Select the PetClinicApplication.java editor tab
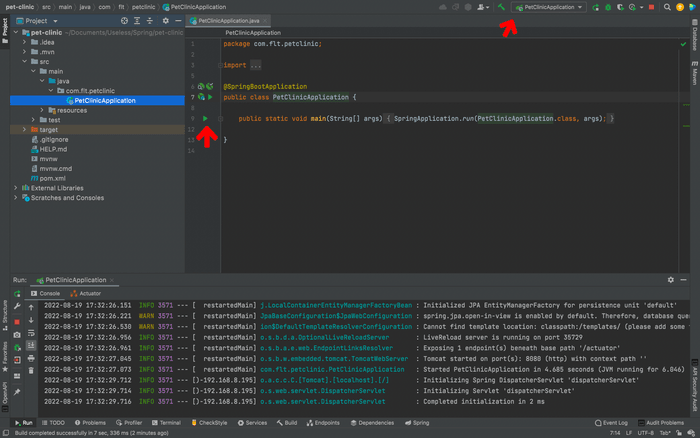The height and width of the screenshot is (438, 700). (228, 21)
